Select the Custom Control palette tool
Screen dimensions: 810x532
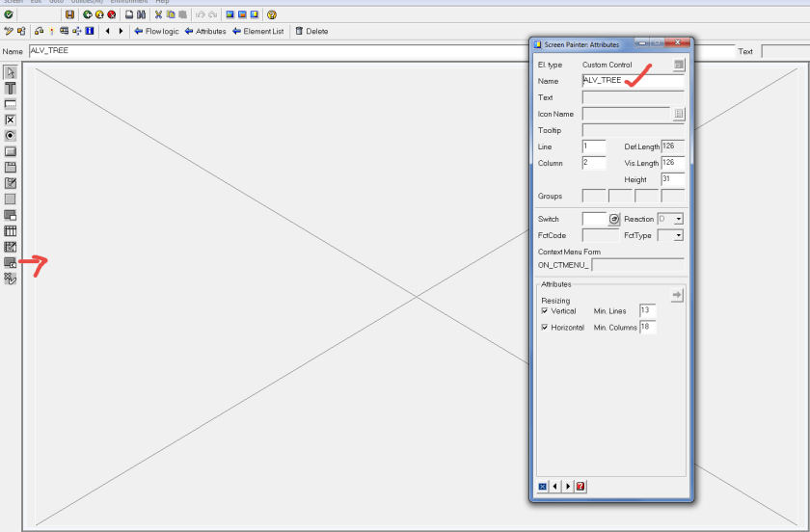coord(11,262)
